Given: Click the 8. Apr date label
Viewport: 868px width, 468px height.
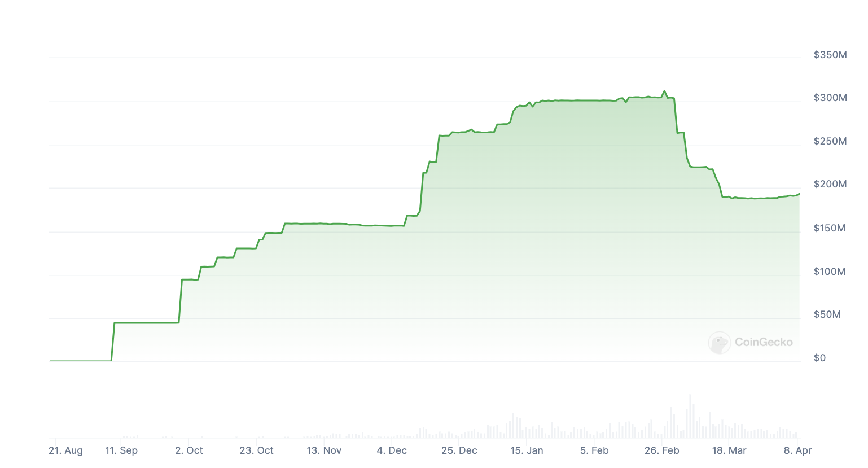Looking at the screenshot, I should click(x=797, y=450).
